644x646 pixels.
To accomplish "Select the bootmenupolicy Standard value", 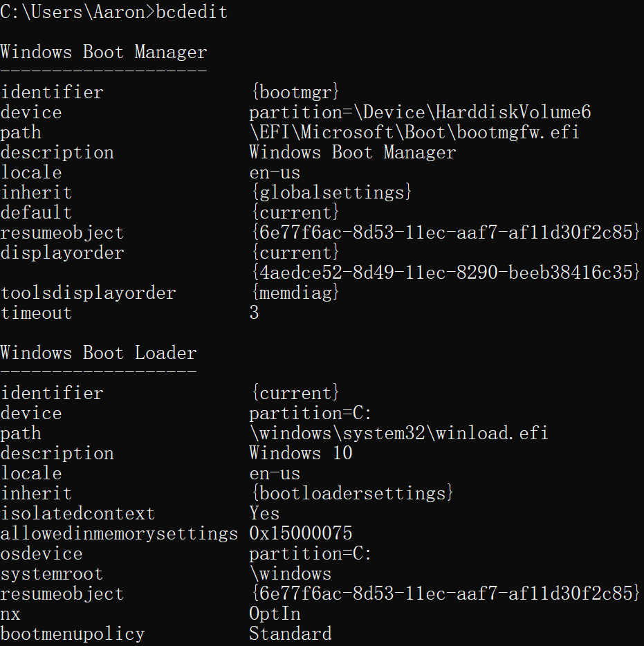I will click(x=291, y=634).
